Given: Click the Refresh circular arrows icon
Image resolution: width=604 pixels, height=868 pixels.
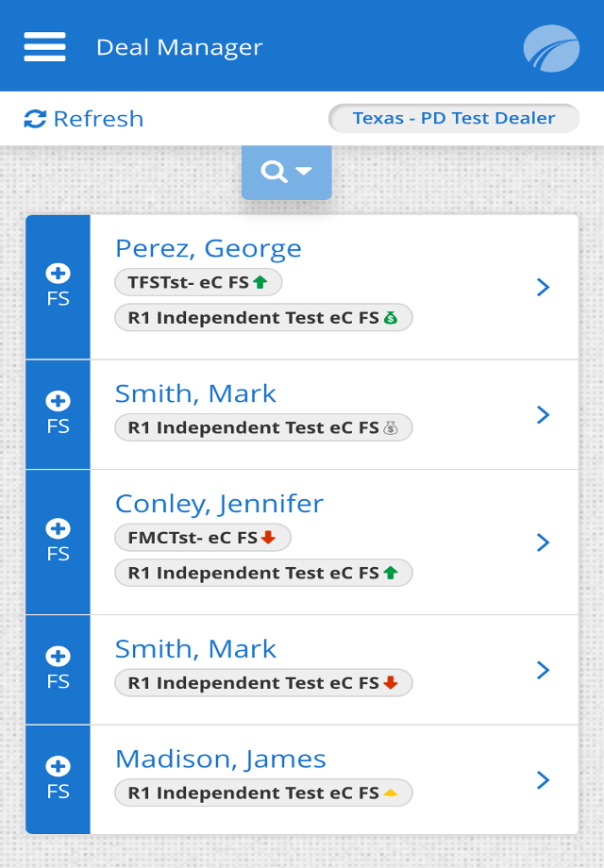Looking at the screenshot, I should coord(36,118).
